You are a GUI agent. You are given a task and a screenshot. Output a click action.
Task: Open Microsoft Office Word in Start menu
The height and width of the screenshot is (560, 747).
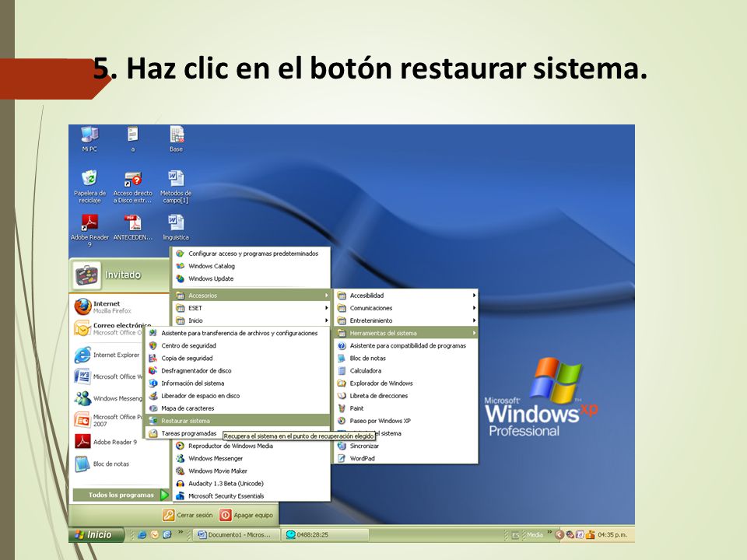[107, 376]
